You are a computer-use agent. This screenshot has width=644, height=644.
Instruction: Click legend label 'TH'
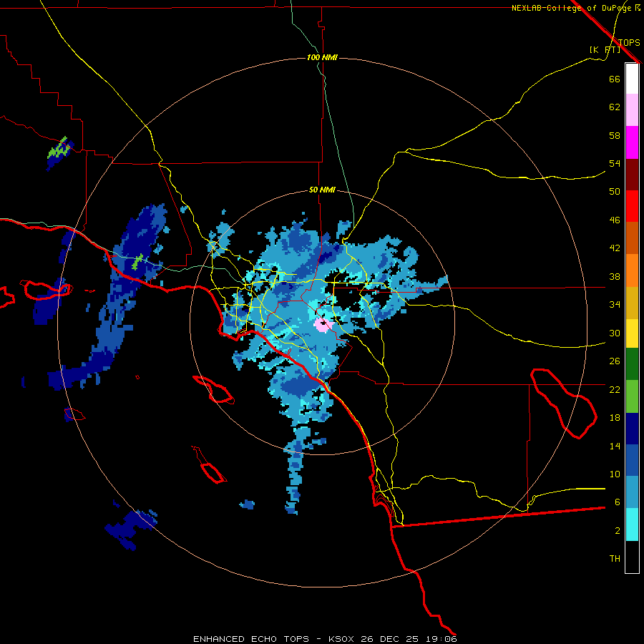click(615, 559)
